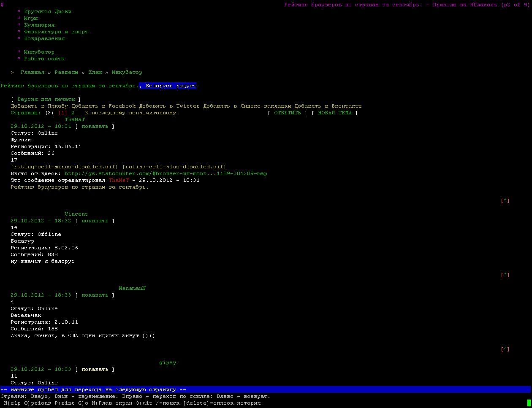Click the rating-cell-plus-disabled.gif image link
This screenshot has width=532, height=408.
click(174, 167)
